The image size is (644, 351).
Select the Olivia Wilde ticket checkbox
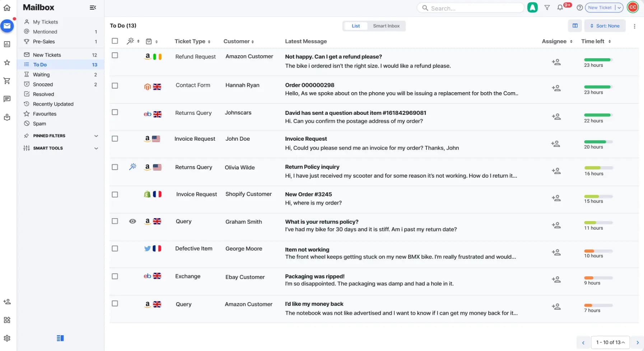click(115, 167)
